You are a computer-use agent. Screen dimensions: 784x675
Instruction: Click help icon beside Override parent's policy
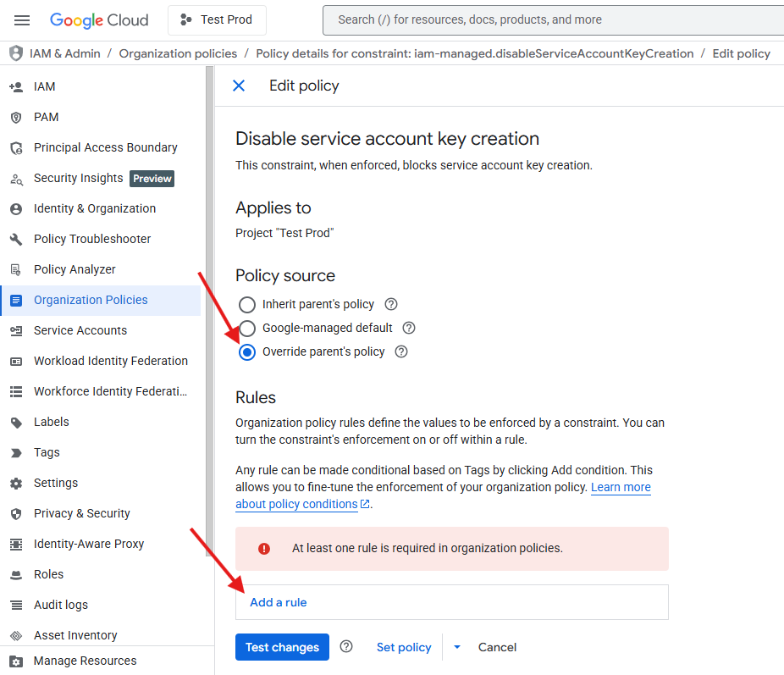[401, 351]
